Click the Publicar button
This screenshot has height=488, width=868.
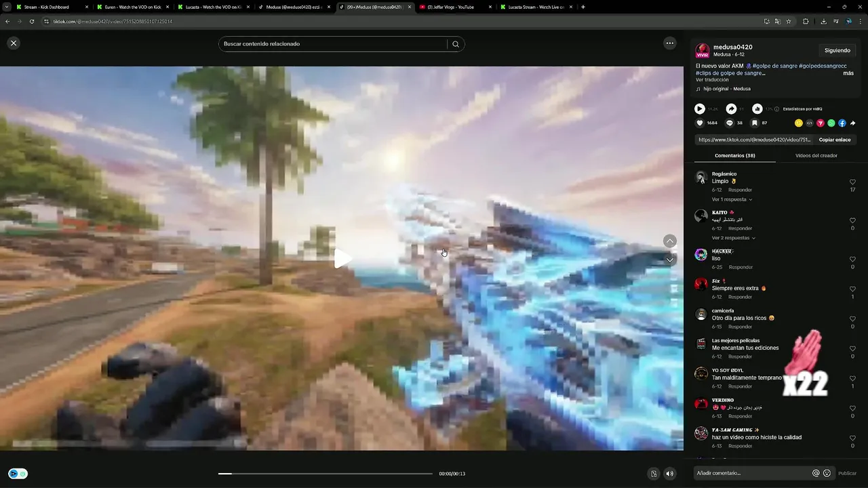click(848, 473)
